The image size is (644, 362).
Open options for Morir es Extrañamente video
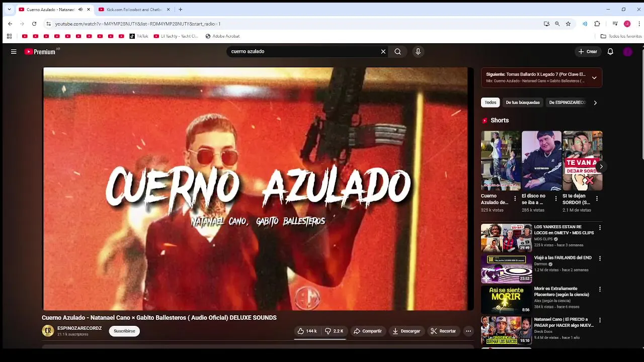tap(600, 289)
